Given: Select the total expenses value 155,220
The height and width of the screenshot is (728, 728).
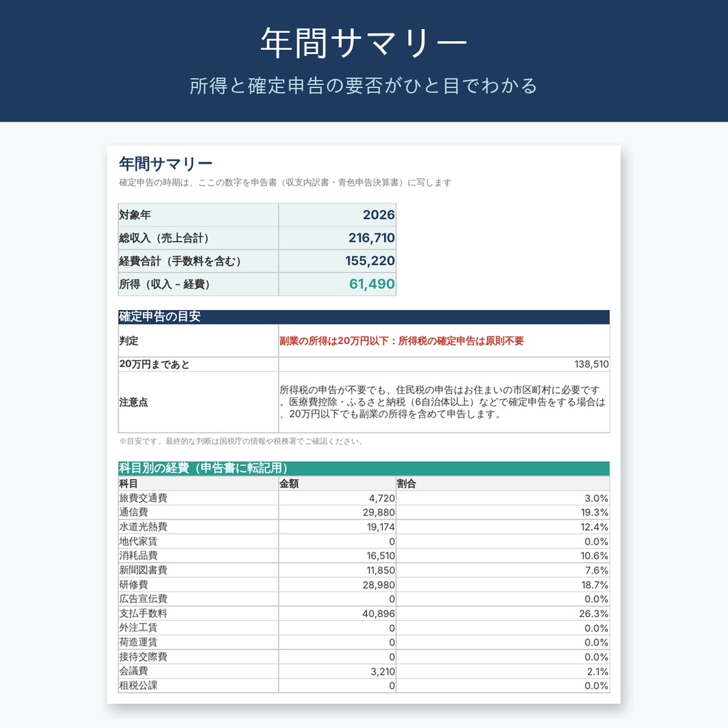Looking at the screenshot, I should coord(370,261).
